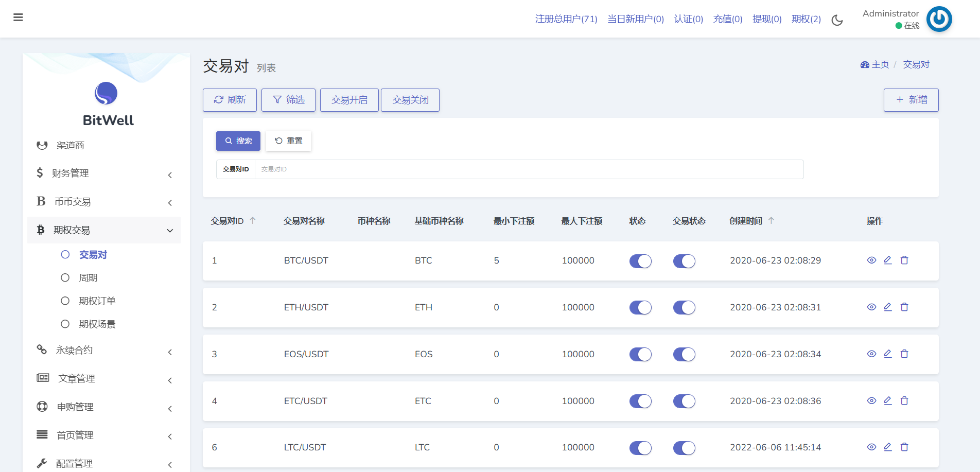Click the blue 搜索 button
The width and height of the screenshot is (980, 472).
click(x=238, y=141)
